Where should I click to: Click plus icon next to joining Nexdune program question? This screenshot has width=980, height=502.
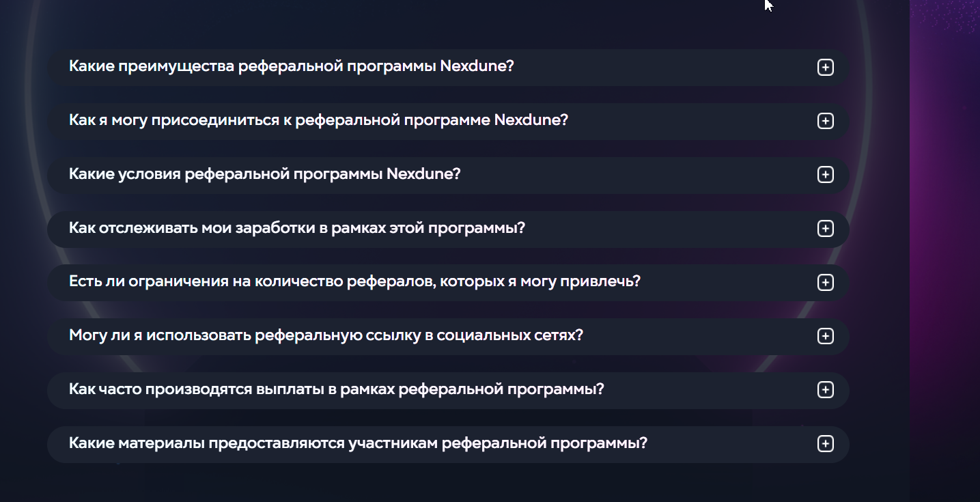pos(826,121)
